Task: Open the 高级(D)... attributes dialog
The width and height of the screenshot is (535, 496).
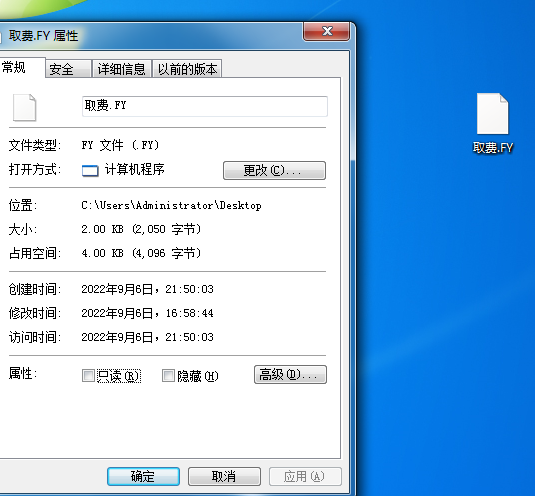Action: (x=290, y=375)
